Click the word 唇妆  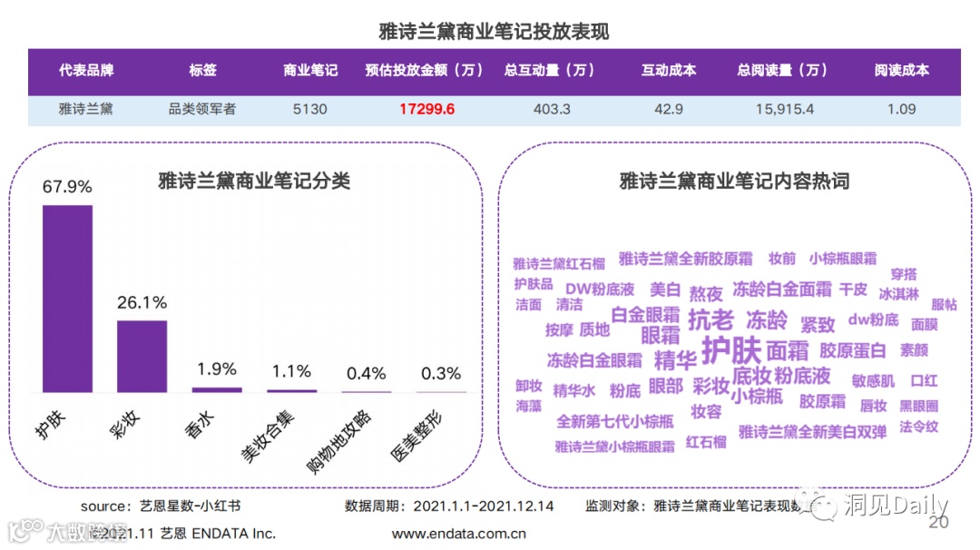(x=873, y=406)
